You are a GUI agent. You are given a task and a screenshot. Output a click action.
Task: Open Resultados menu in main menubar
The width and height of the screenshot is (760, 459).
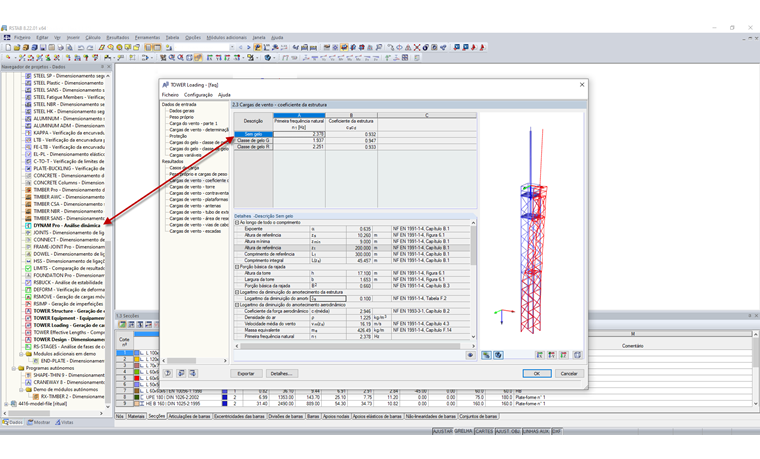click(x=118, y=37)
